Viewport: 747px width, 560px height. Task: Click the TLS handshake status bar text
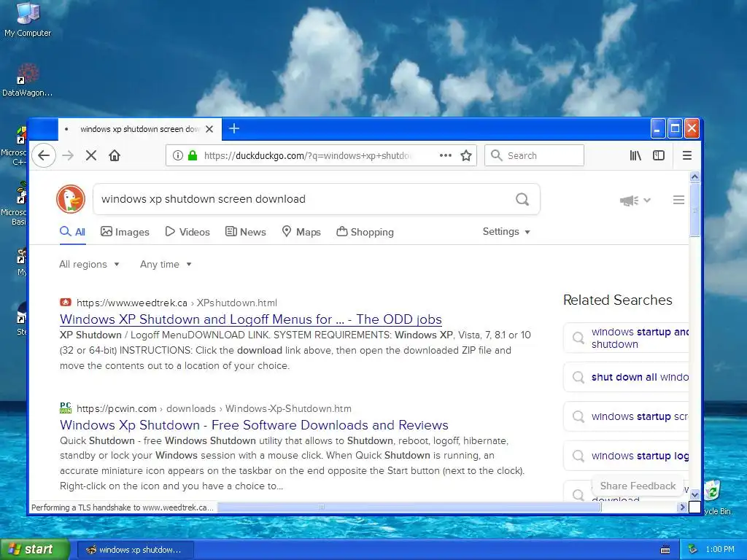(123, 507)
